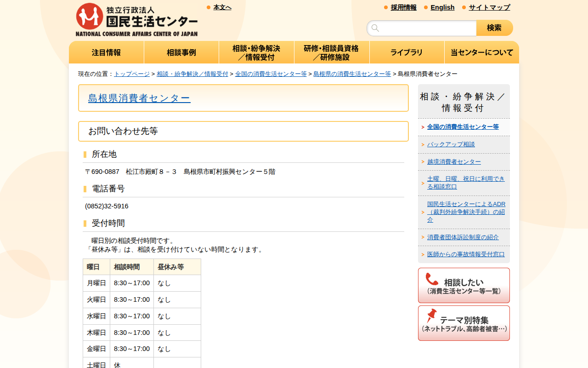Click the magnifier icon in search box

tap(375, 28)
